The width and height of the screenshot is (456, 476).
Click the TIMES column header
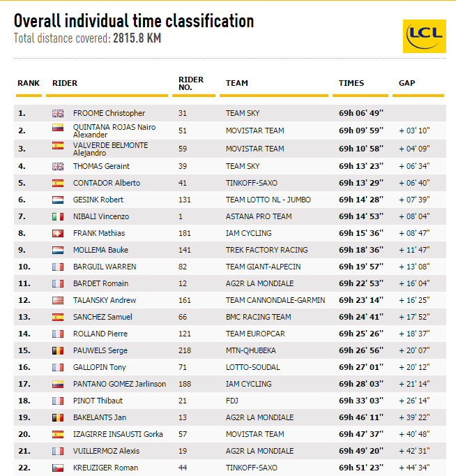[351, 83]
